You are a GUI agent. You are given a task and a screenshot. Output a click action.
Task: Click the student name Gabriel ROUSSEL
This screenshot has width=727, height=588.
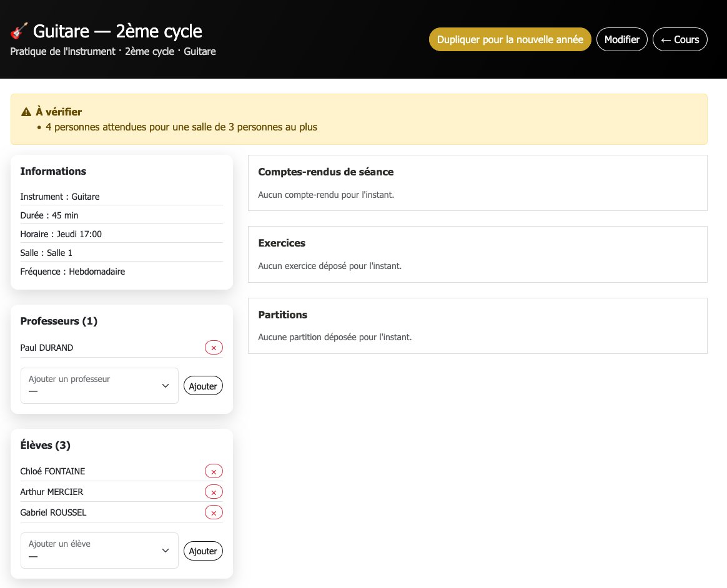53,512
